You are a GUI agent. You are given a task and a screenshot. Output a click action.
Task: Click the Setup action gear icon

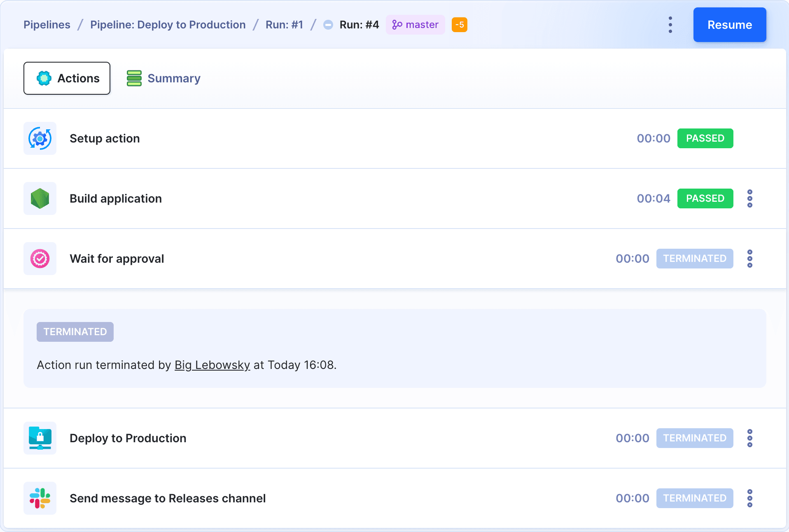coord(40,138)
